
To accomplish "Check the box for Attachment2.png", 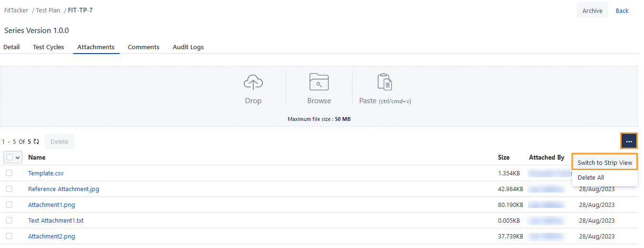I will click(9, 236).
